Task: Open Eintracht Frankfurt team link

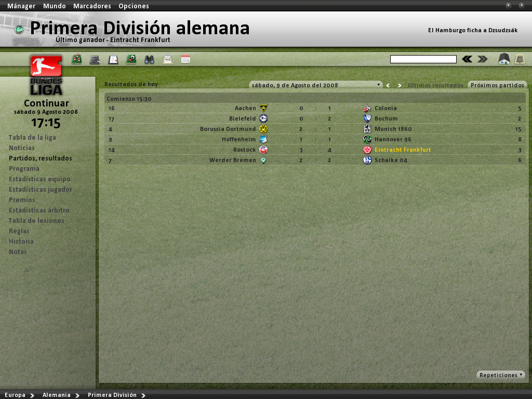Action: [403, 150]
